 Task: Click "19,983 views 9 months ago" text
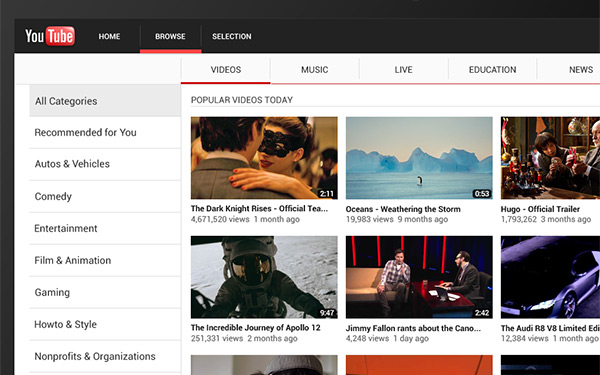(397, 220)
